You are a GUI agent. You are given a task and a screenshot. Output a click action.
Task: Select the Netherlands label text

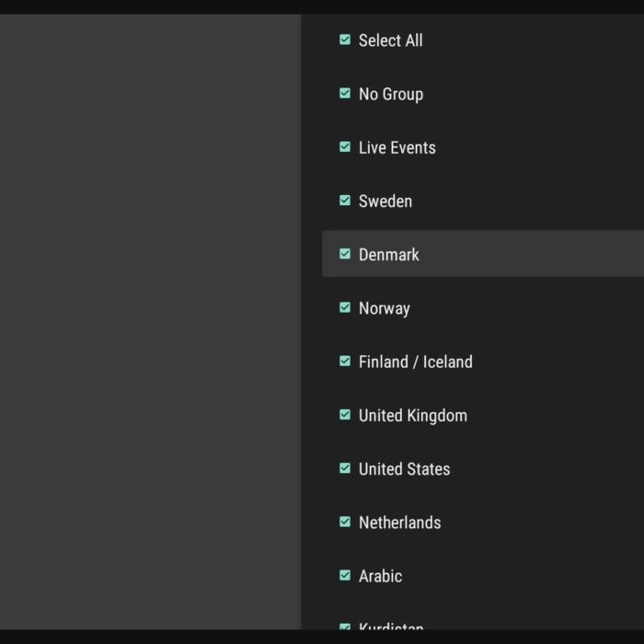coord(399,523)
